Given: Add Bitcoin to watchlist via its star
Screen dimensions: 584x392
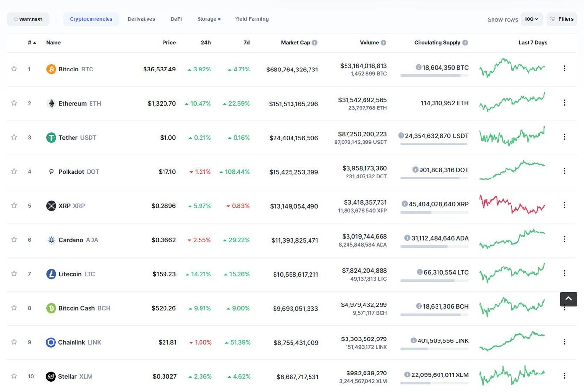Looking at the screenshot, I should 14,69.
